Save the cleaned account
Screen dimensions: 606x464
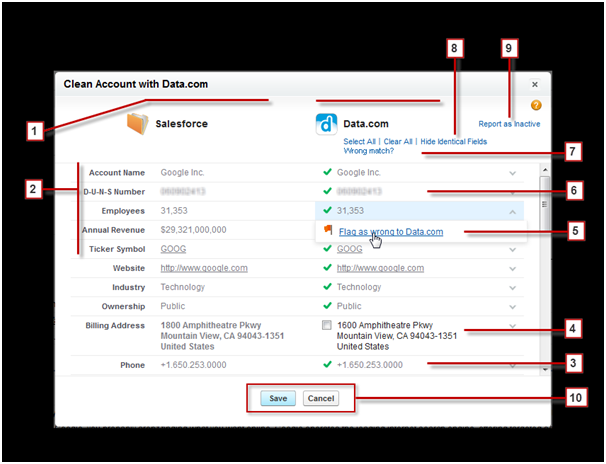click(278, 398)
